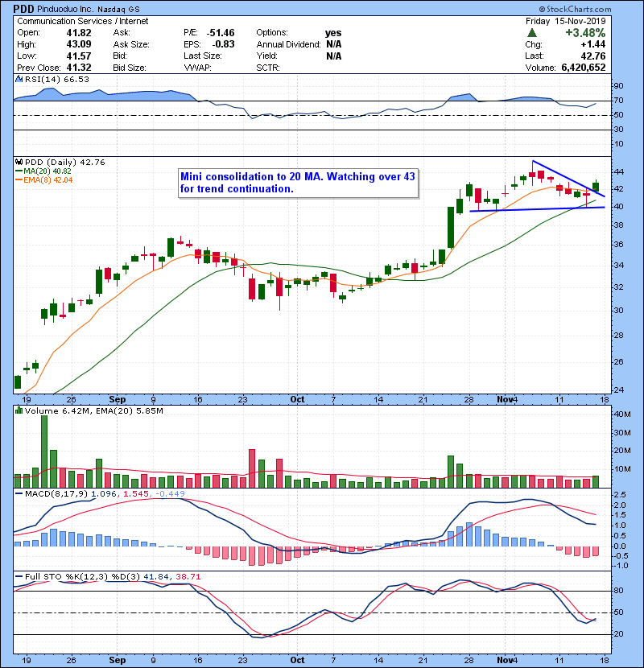The height and width of the screenshot is (668, 644).
Task: Click the Communication Services / Internet sector label
Action: click(x=83, y=21)
